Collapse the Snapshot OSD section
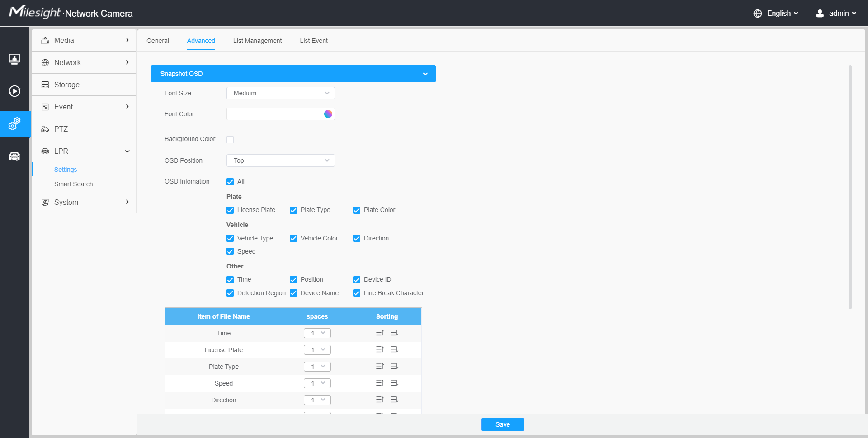Viewport: 868px width, 438px height. (x=425, y=74)
